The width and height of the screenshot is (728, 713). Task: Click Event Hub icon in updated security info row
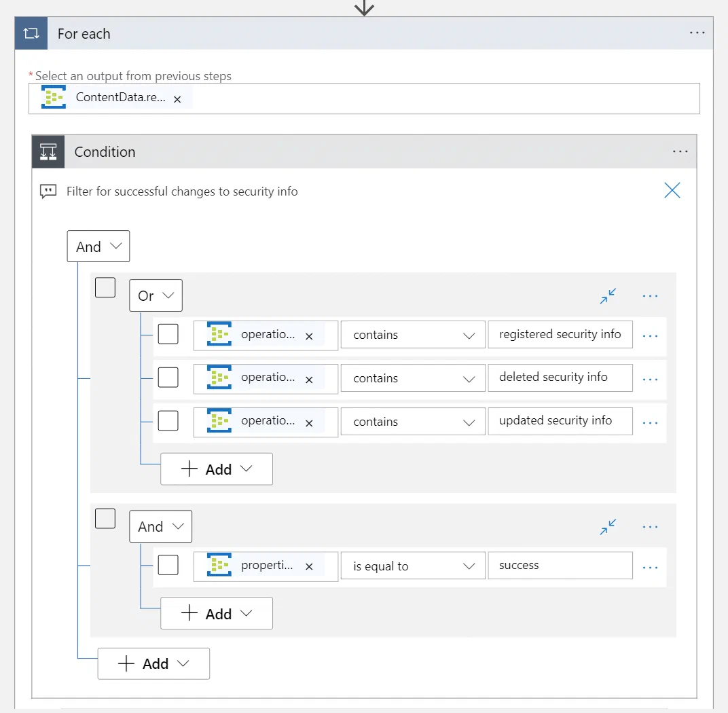219,420
